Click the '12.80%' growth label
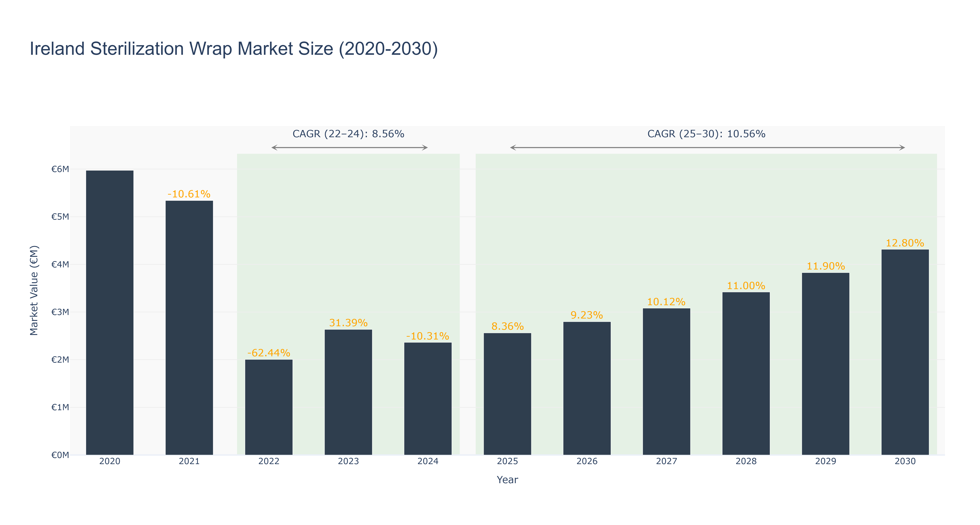Image resolution: width=980 pixels, height=525 pixels. [x=905, y=243]
